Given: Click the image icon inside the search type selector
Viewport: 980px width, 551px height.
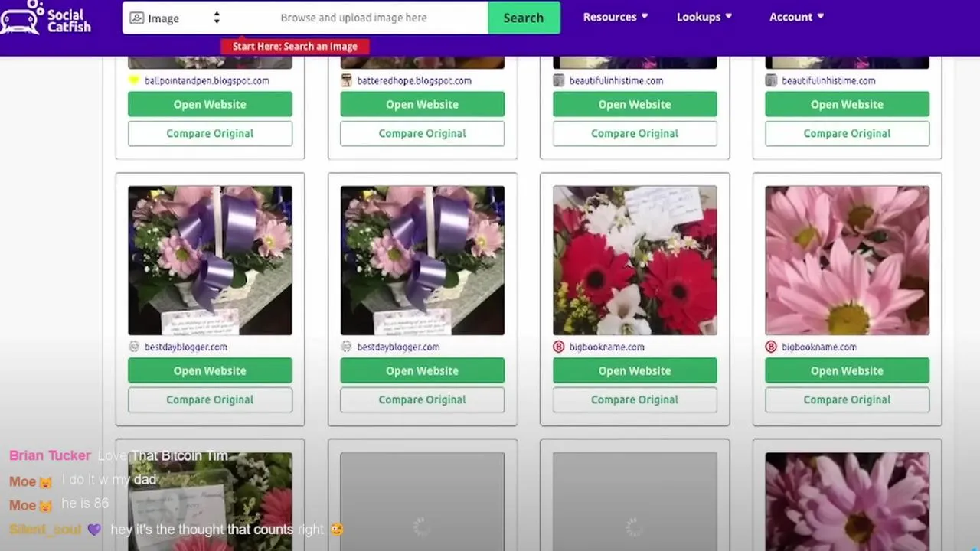Looking at the screenshot, I should click(136, 18).
